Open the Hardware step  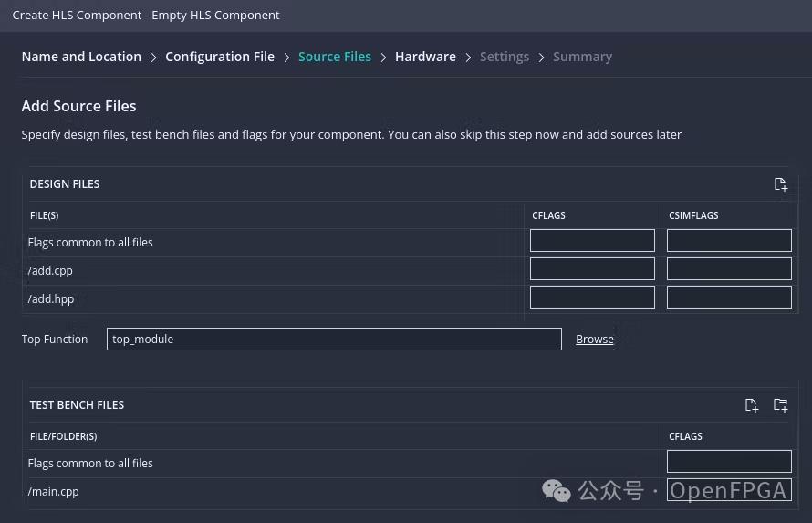(x=425, y=57)
